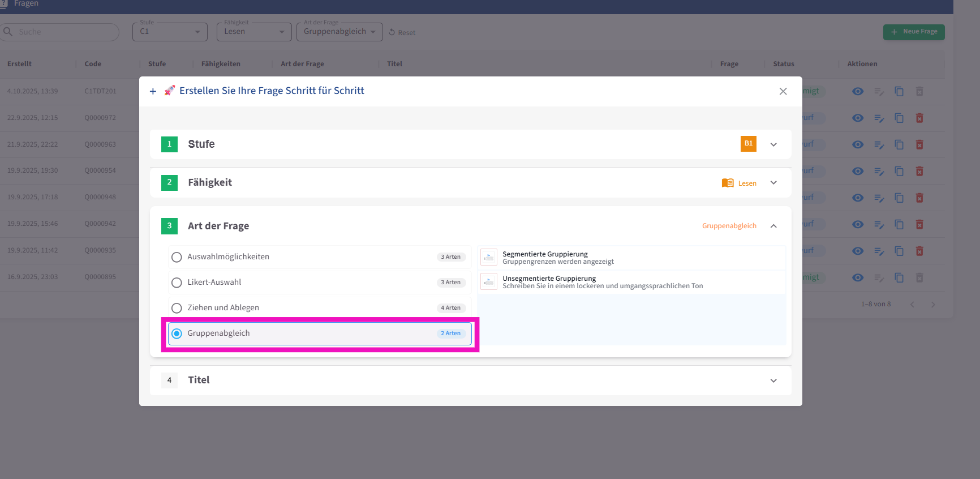Open the Art der Frage filter dropdown
Image resolution: width=980 pixels, height=479 pixels.
(339, 32)
